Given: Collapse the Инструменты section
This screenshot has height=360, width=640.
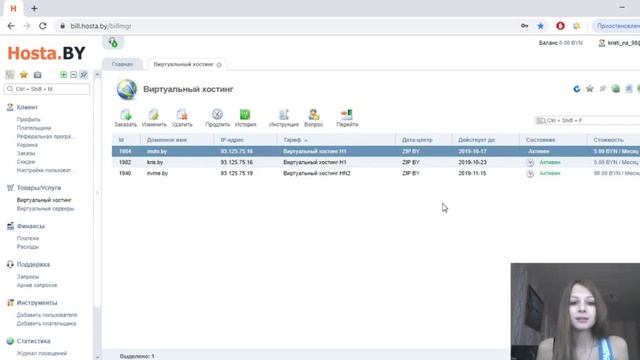Looking at the screenshot, I should tap(37, 303).
